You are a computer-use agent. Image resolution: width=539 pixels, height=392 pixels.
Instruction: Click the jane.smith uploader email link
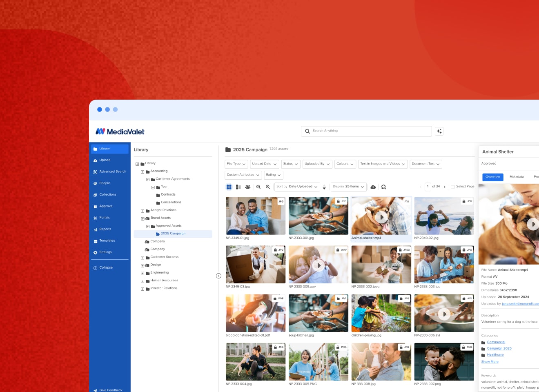pyautogui.click(x=520, y=304)
